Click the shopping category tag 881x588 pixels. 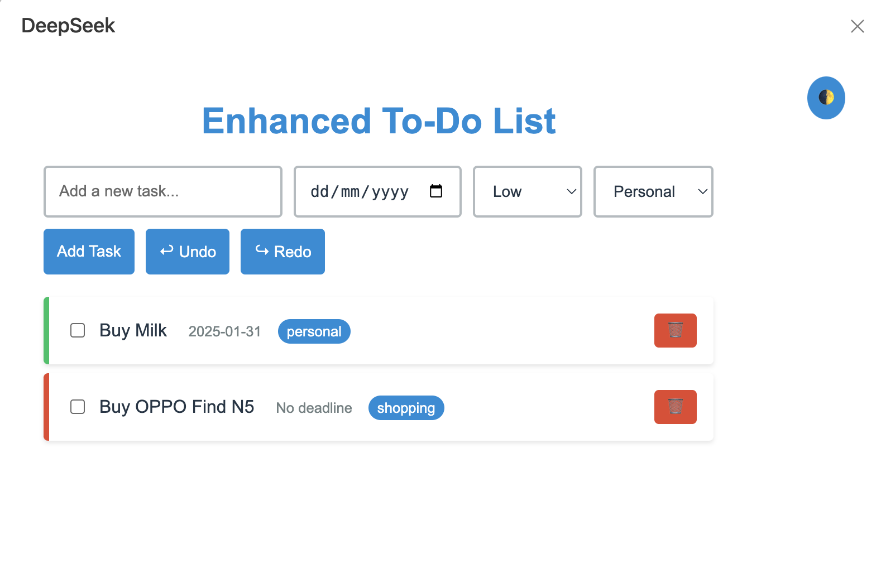tap(406, 408)
